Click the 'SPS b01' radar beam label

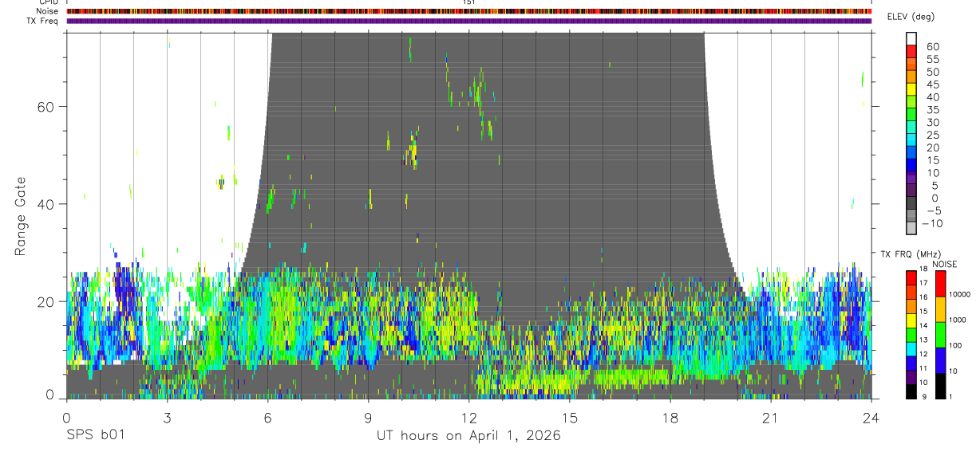[94, 435]
